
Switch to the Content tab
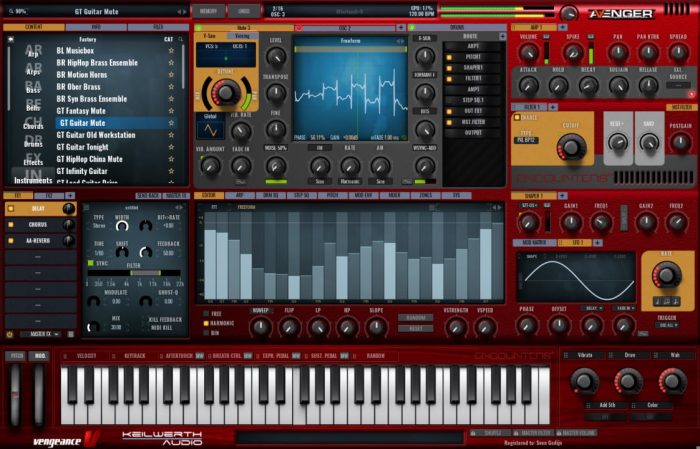34,27
